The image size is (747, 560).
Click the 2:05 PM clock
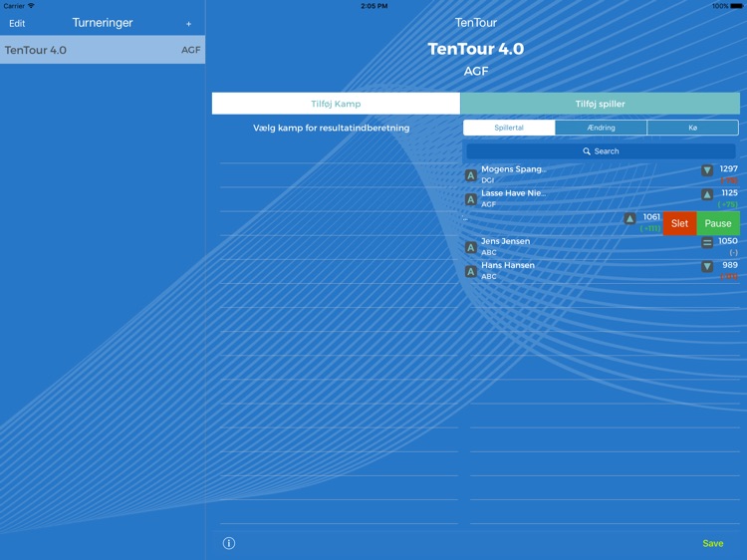coord(373,6)
